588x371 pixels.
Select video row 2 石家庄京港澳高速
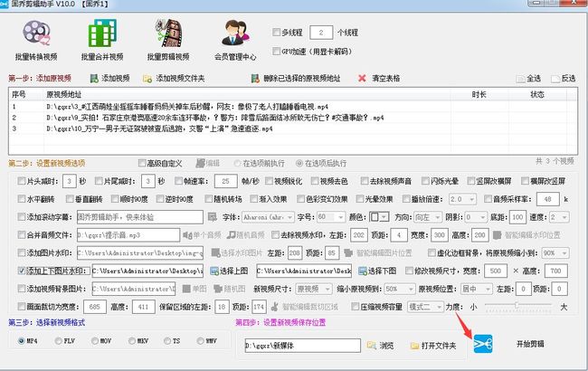point(292,118)
